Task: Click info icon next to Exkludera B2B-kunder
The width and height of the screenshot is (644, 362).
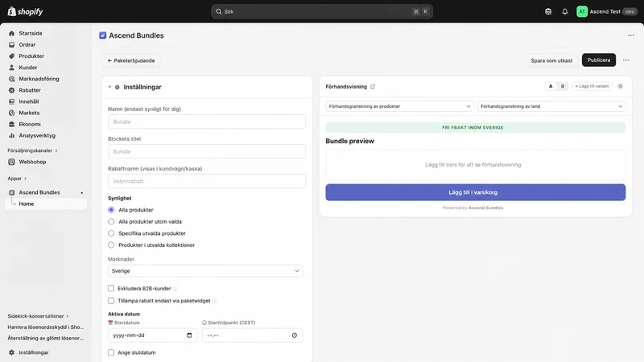Action: [x=175, y=289]
